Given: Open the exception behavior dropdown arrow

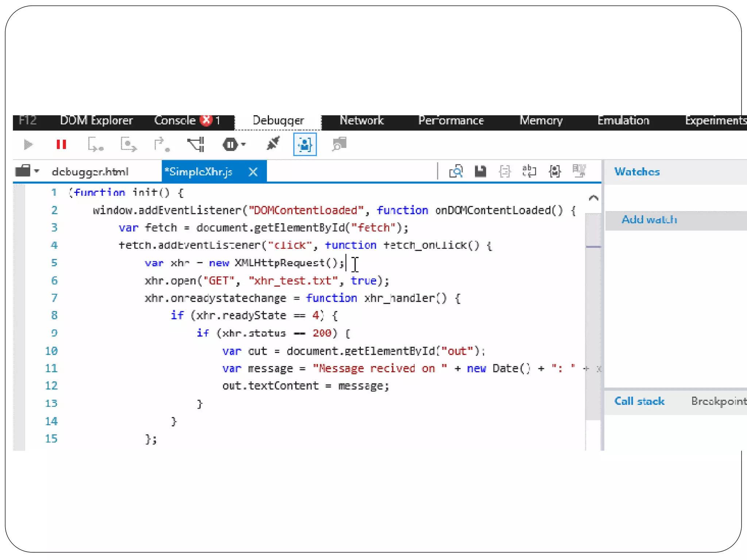Looking at the screenshot, I should click(244, 145).
